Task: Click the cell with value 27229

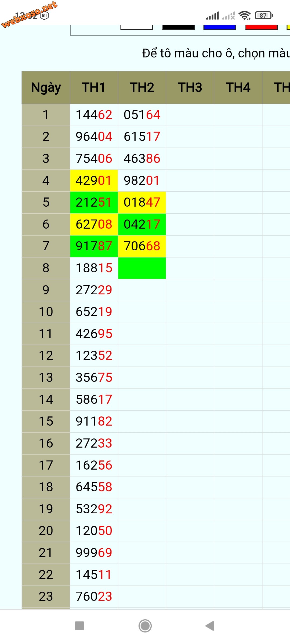Action: point(94,290)
